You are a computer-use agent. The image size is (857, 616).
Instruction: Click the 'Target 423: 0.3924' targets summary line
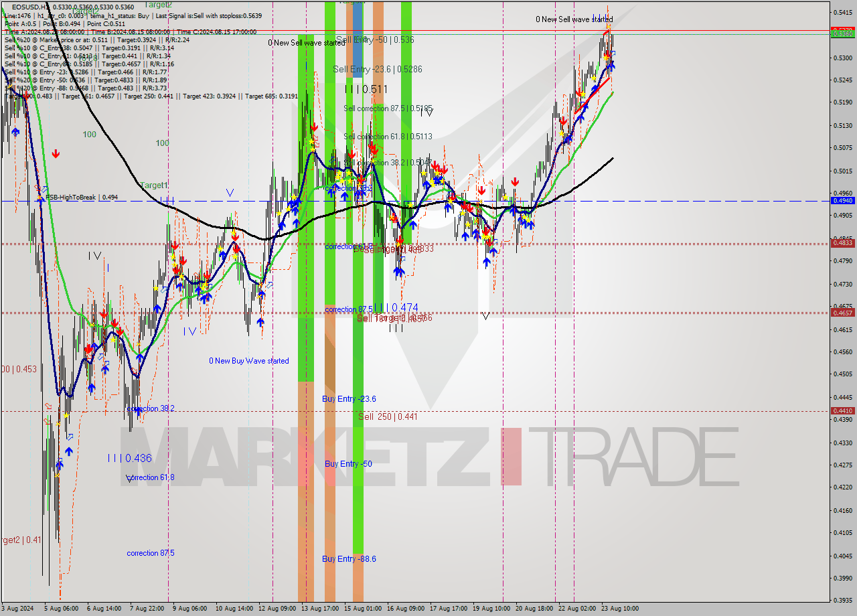151,96
